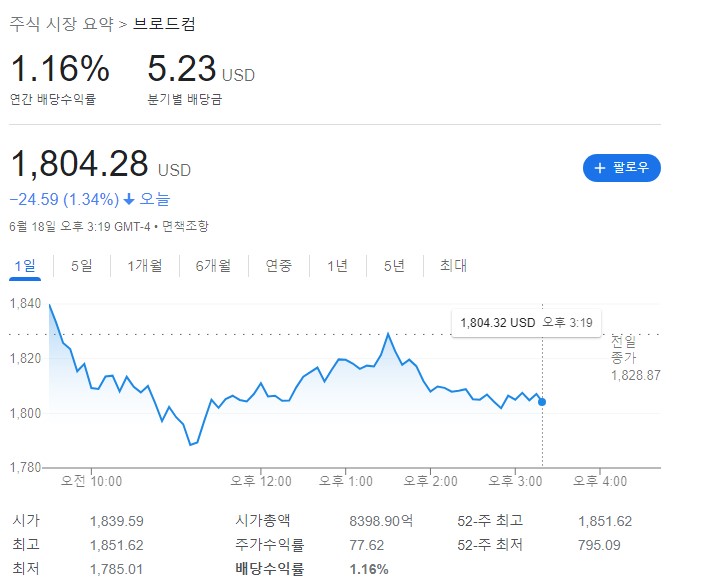The height and width of the screenshot is (584, 705).
Task: Click the 1,840 price axis label
Action: tap(25, 303)
